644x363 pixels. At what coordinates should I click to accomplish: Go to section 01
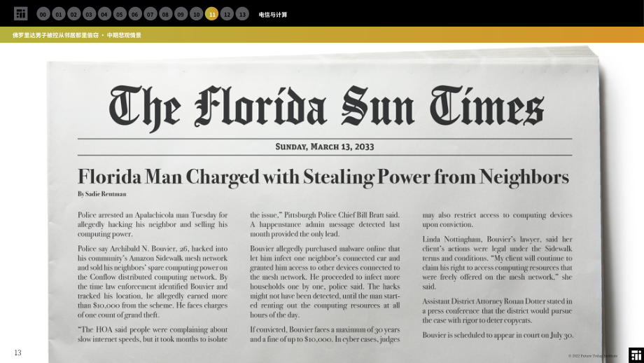[x=59, y=14]
